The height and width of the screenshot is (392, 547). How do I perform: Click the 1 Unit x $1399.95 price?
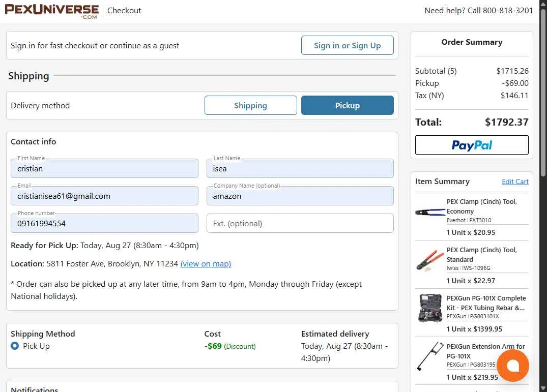click(474, 329)
